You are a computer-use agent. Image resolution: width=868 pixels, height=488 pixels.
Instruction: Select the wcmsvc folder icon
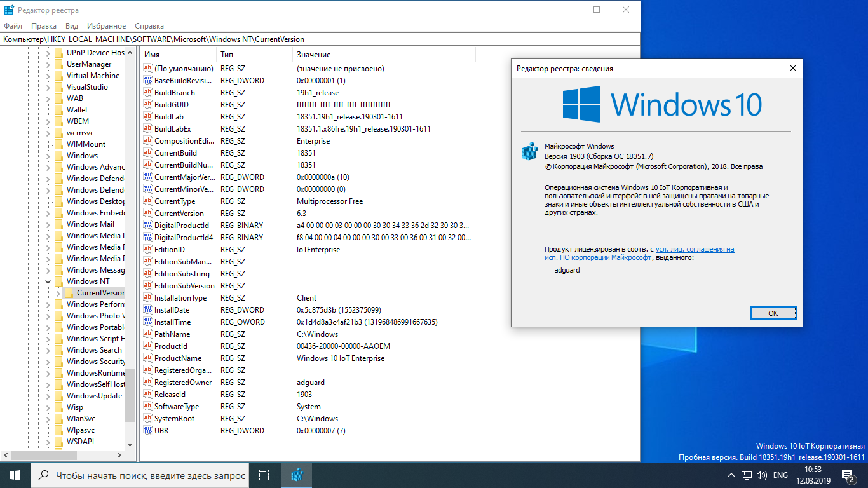59,133
